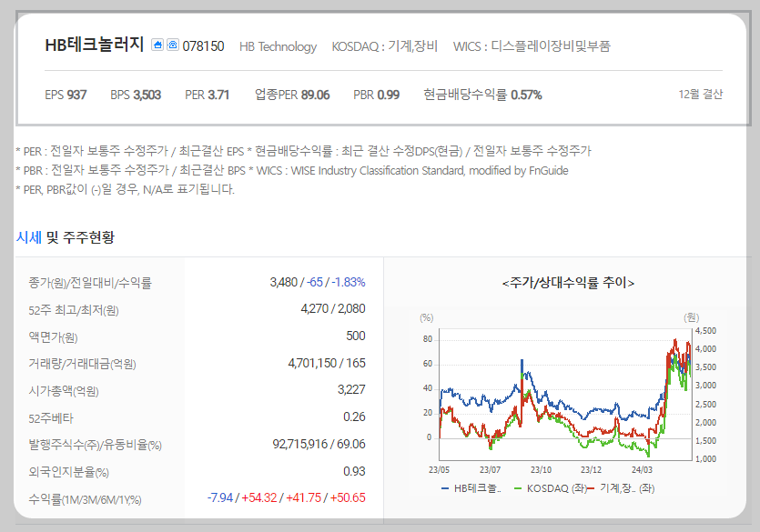
Task: Click the PBR 0.99 value
Action: click(377, 95)
